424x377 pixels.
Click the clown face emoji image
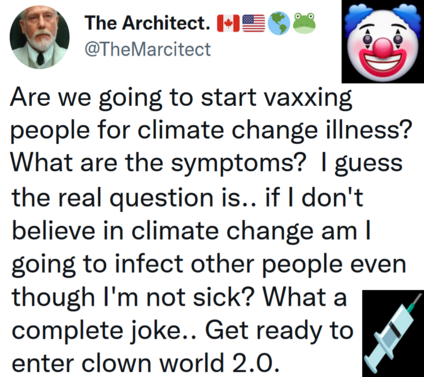pyautogui.click(x=382, y=42)
